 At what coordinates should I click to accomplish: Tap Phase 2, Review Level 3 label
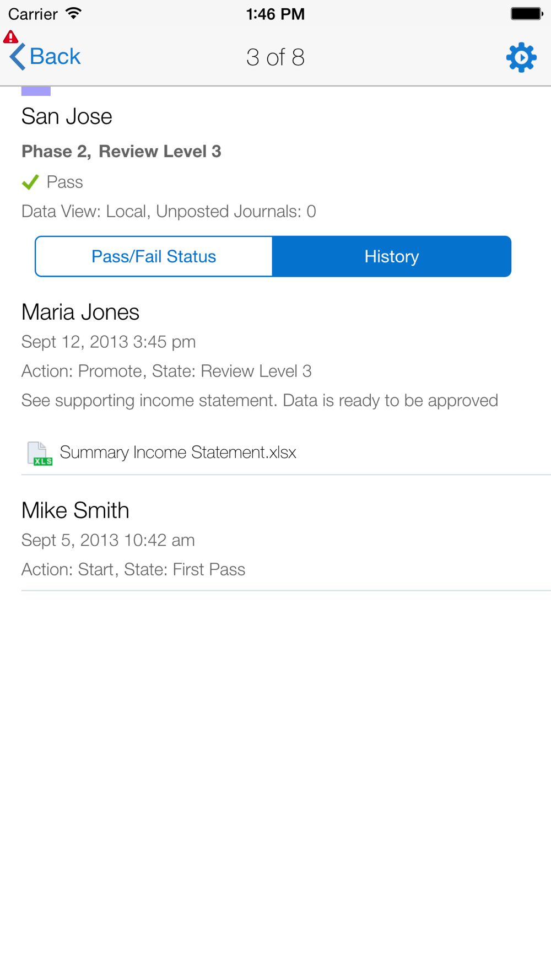coord(121,152)
